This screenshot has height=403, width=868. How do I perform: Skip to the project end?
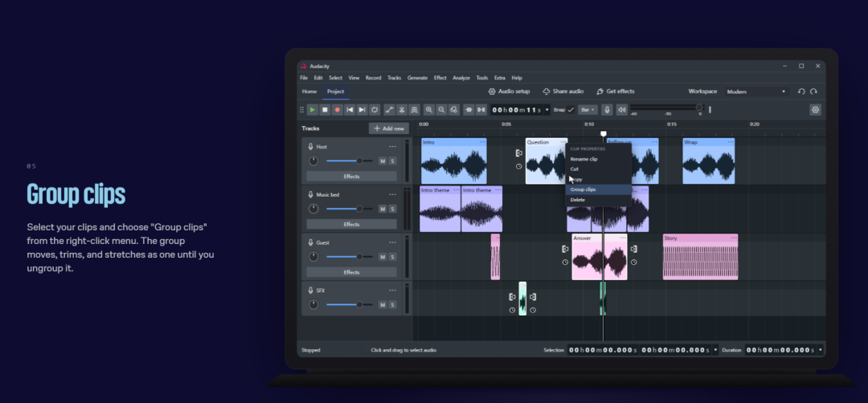tap(362, 110)
